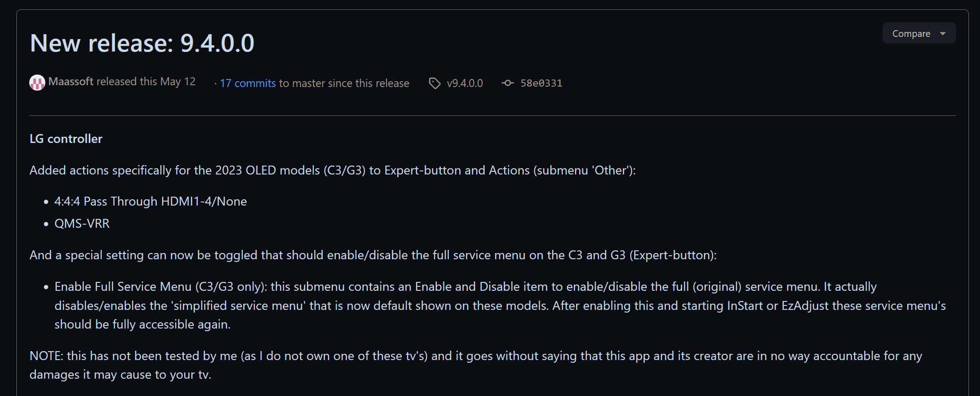Click the tag icon before v9.4.0.0
Image resolution: width=980 pixels, height=396 pixels.
(435, 83)
